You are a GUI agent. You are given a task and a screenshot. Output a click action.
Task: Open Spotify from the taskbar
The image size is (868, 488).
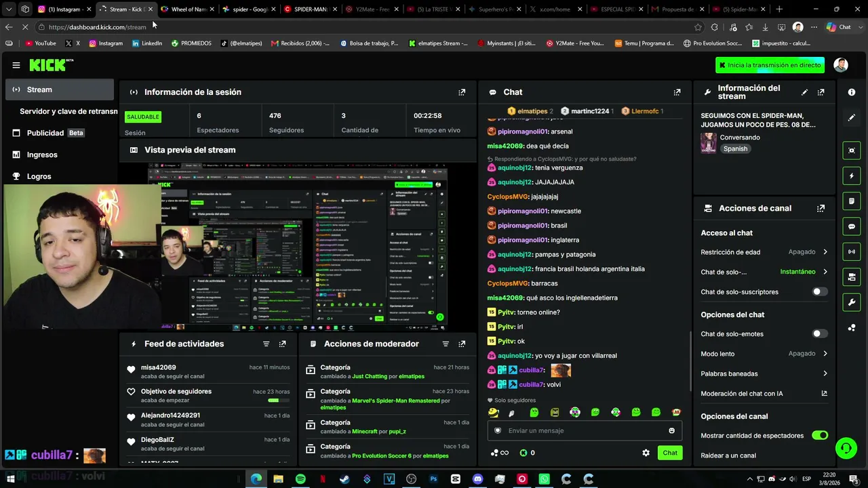tap(300, 479)
